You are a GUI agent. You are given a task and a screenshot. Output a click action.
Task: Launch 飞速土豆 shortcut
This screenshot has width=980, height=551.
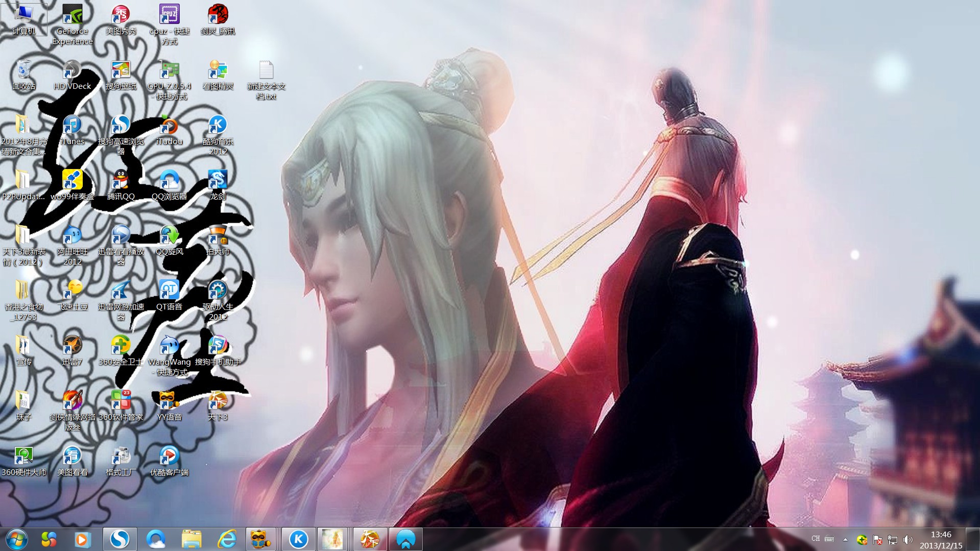point(72,295)
